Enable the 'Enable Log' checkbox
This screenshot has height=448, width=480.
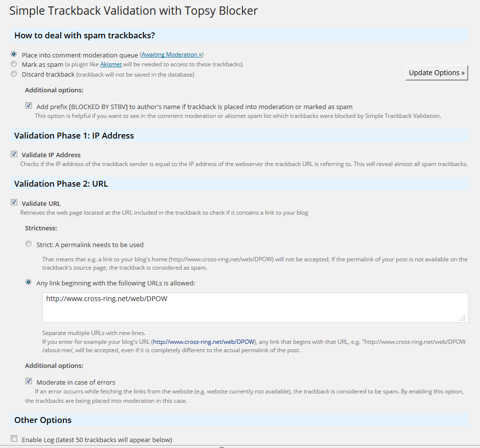click(14, 439)
